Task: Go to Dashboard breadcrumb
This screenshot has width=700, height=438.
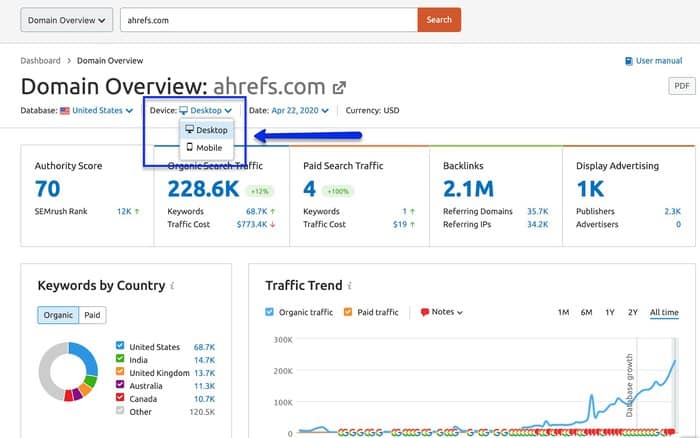Action: point(40,61)
